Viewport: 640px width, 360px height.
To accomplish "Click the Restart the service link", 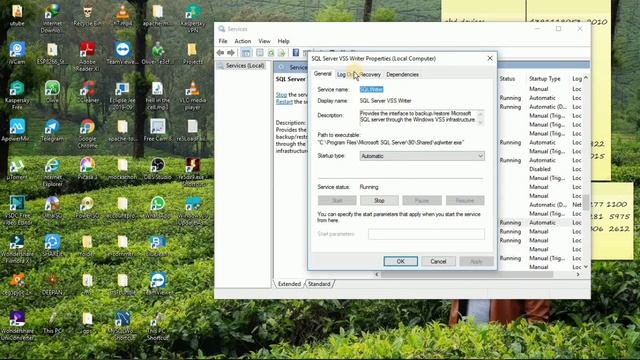I will pos(284,102).
